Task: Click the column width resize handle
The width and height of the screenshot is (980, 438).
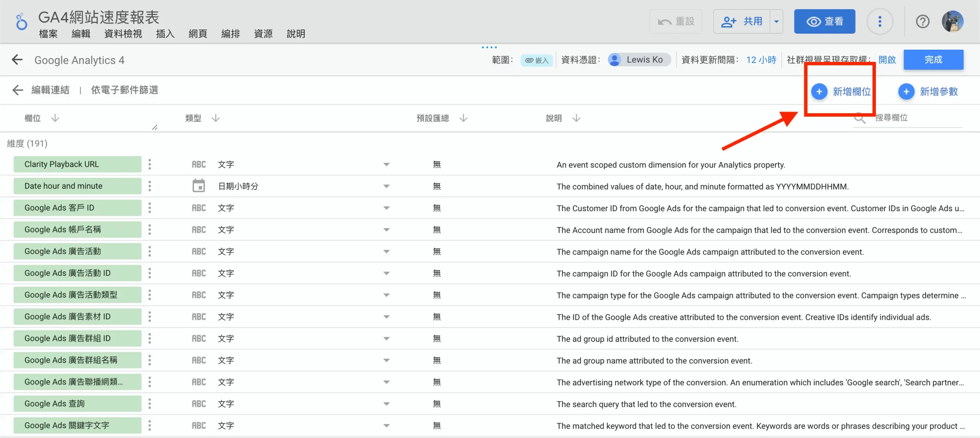Action: 155,127
